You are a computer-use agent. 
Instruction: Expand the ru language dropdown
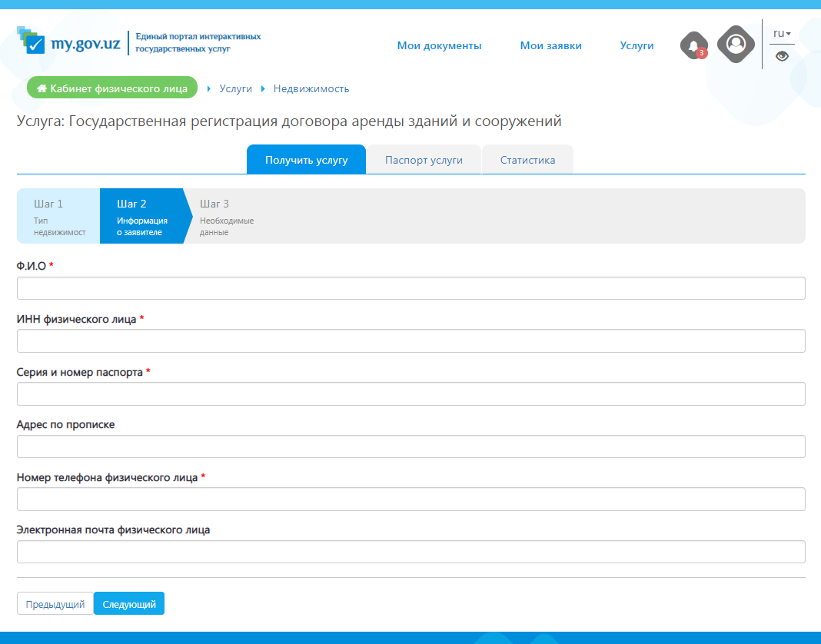click(782, 34)
